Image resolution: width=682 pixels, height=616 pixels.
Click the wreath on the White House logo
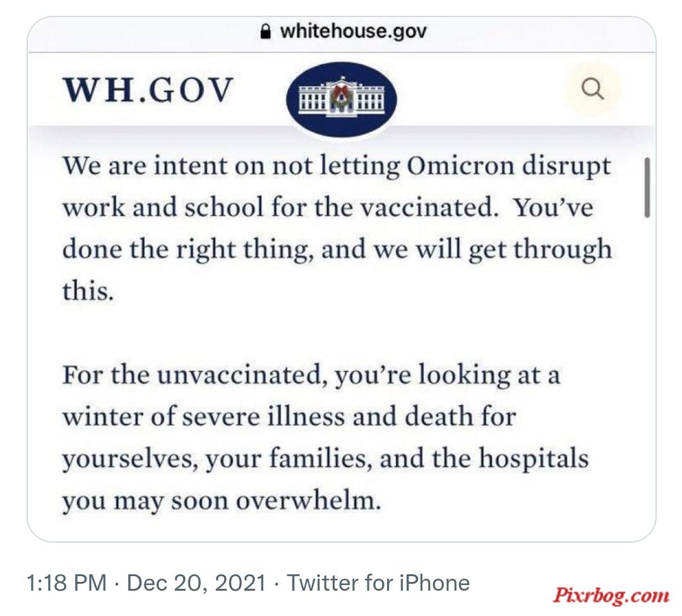point(341,97)
